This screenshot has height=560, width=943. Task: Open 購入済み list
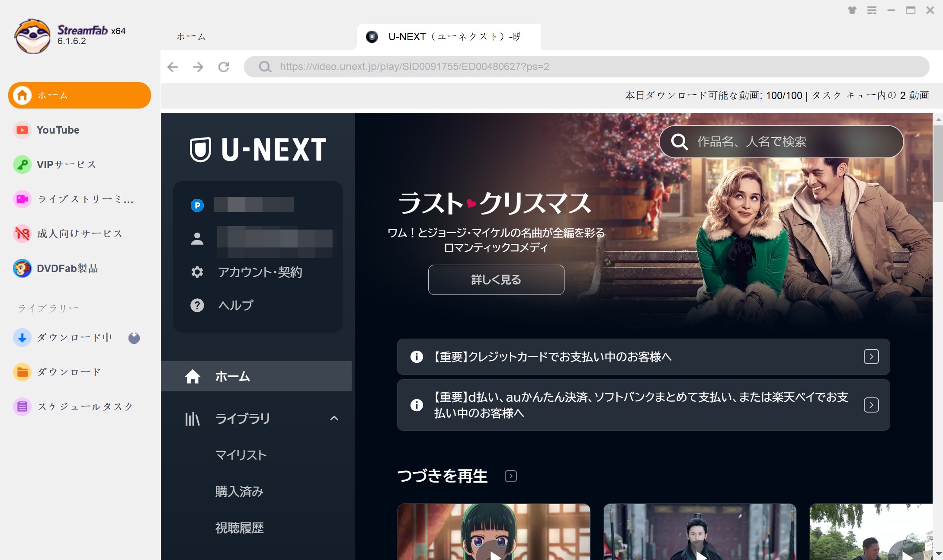click(x=239, y=491)
